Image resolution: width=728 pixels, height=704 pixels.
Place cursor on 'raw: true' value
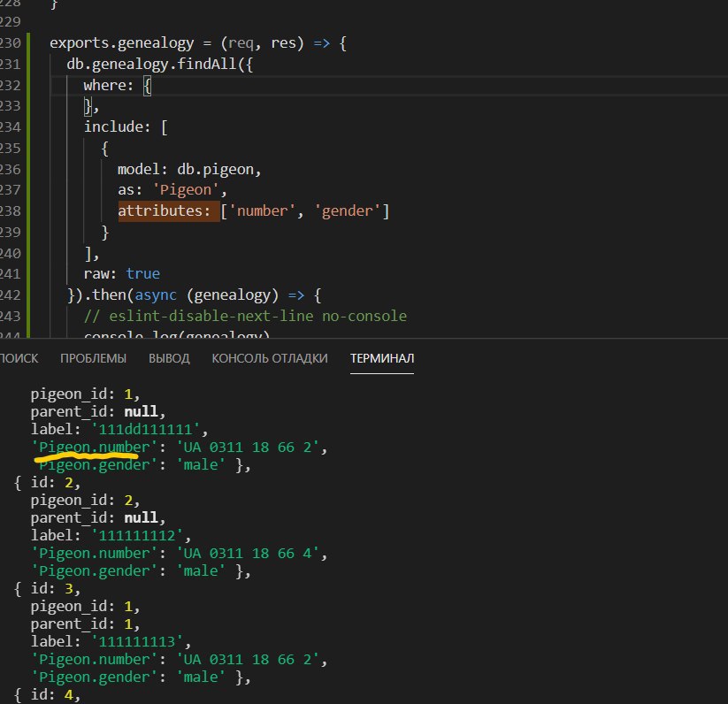click(x=143, y=274)
